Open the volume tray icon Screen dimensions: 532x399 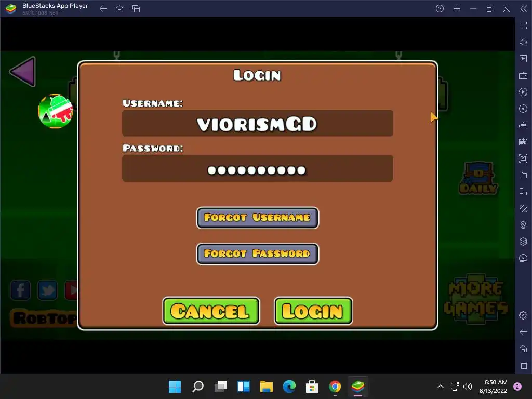pos(468,387)
